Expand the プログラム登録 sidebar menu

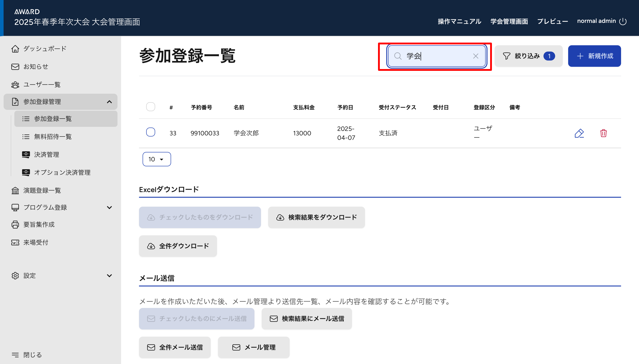[109, 207]
